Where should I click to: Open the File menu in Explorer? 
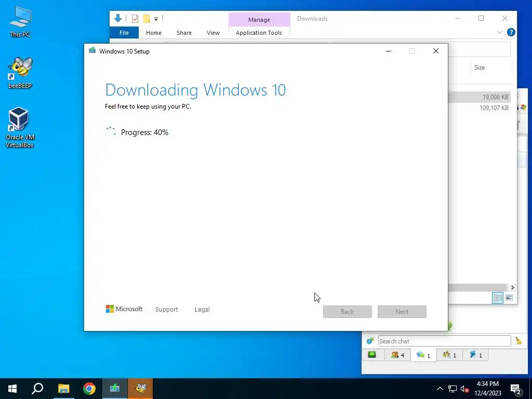124,33
